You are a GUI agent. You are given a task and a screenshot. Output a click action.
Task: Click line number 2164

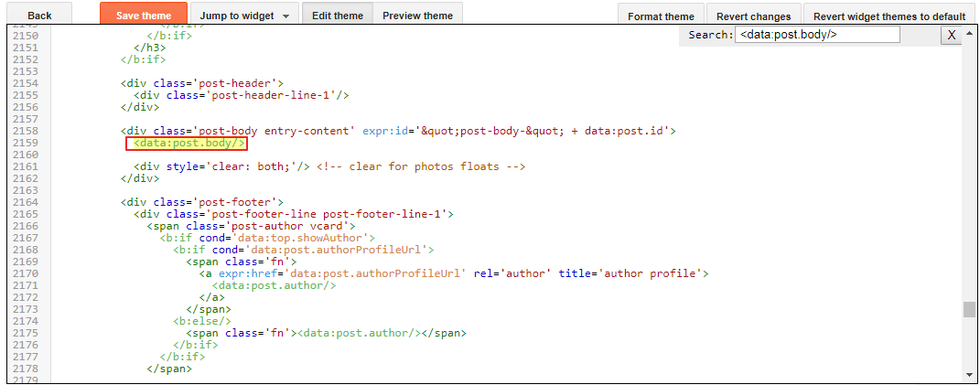point(27,202)
